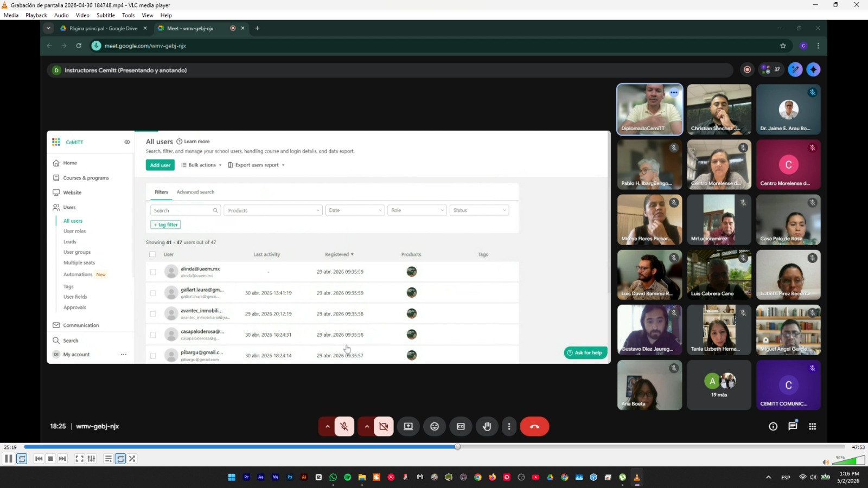
Task: Open VLC Subtitle menu
Action: 106,15
